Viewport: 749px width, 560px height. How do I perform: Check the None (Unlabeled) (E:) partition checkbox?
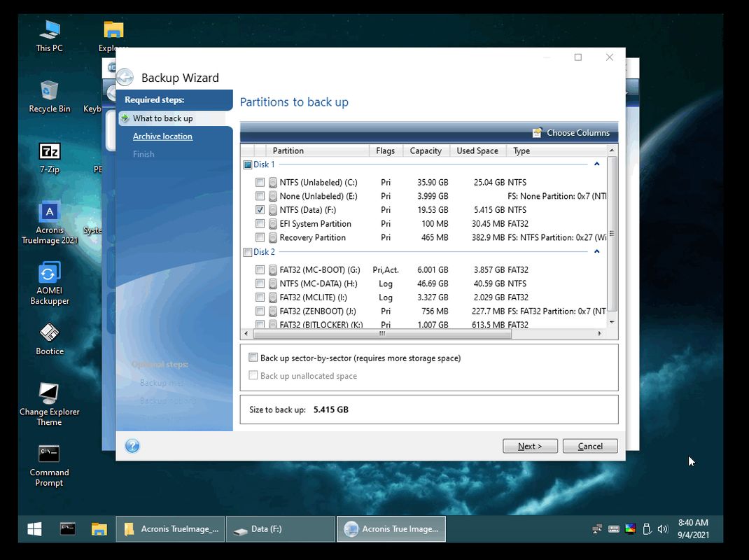click(260, 196)
